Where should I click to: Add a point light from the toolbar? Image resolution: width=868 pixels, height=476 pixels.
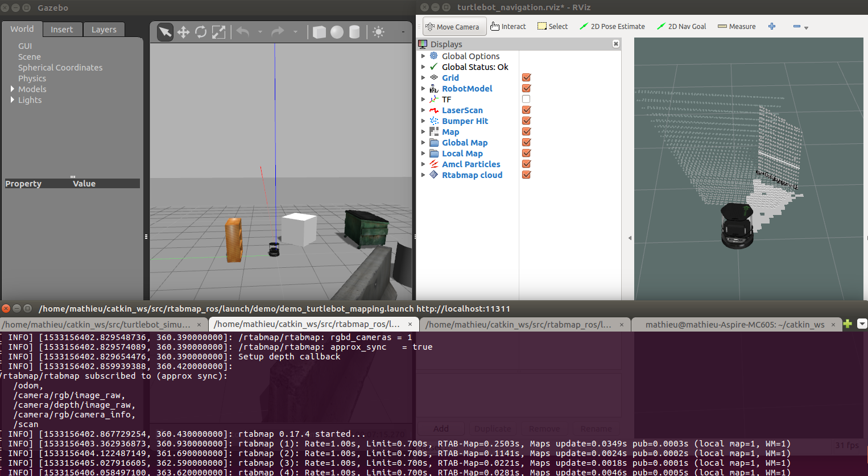pyautogui.click(x=378, y=32)
